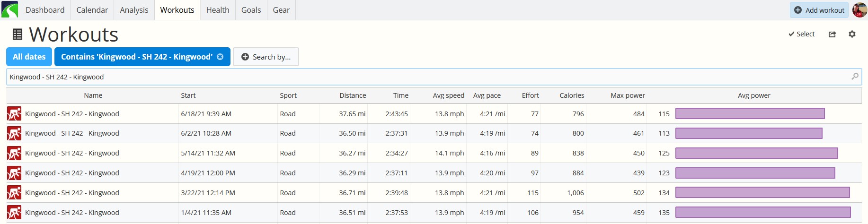Expand the All dates filter
868x224 pixels.
[x=29, y=57]
